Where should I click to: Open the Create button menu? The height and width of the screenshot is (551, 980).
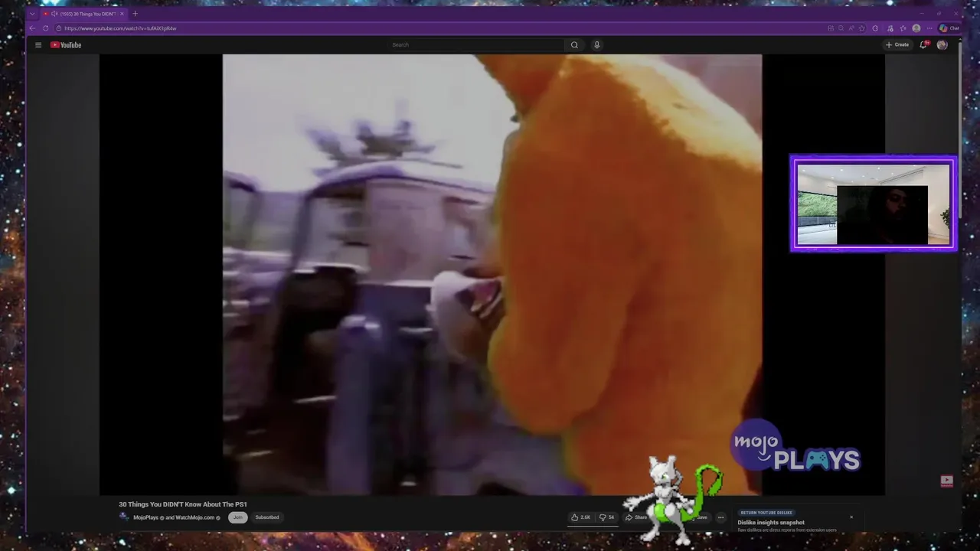(x=897, y=45)
